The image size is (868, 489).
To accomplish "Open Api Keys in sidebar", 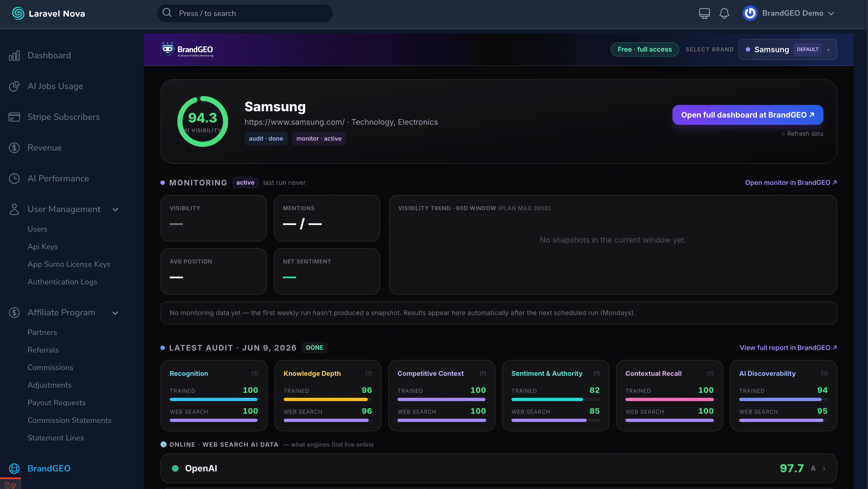I will pyautogui.click(x=43, y=246).
